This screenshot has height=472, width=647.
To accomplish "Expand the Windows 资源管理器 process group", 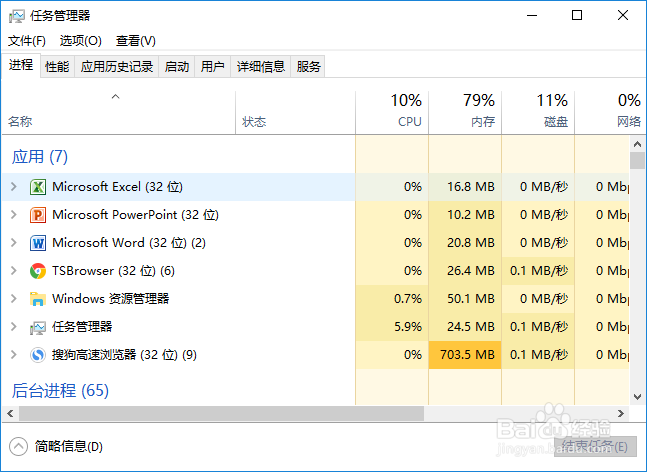I will pyautogui.click(x=14, y=299).
